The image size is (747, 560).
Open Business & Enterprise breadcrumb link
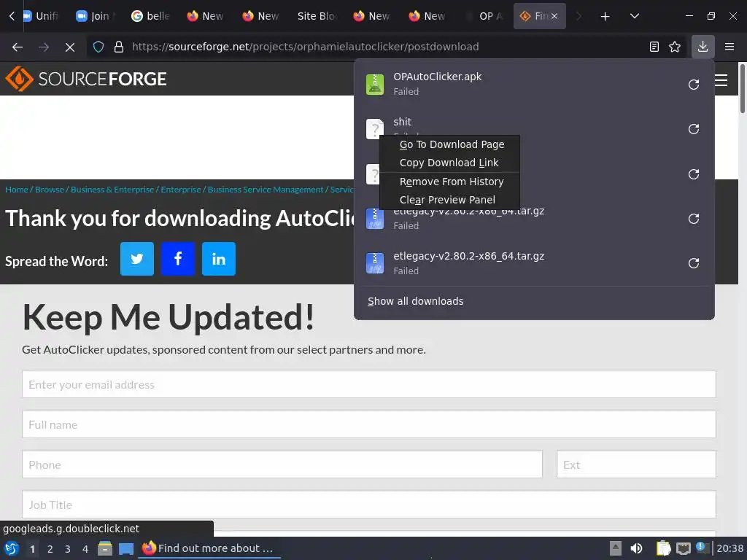click(112, 190)
